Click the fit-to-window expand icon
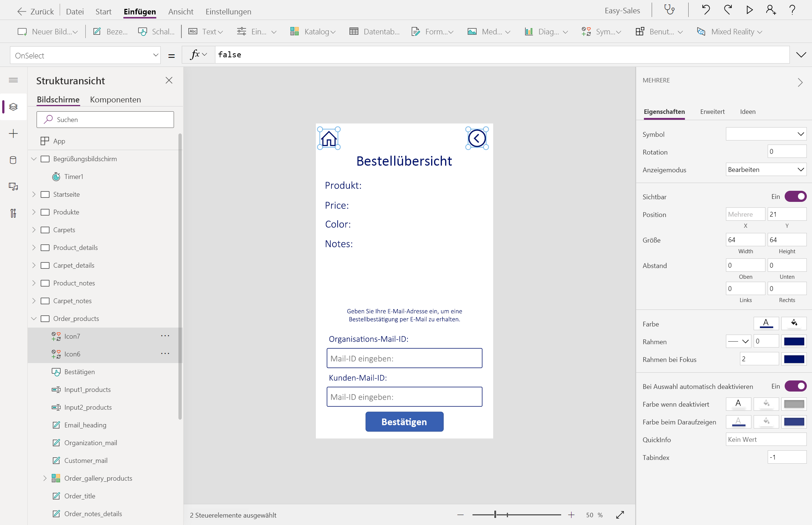The height and width of the screenshot is (525, 812). [620, 515]
